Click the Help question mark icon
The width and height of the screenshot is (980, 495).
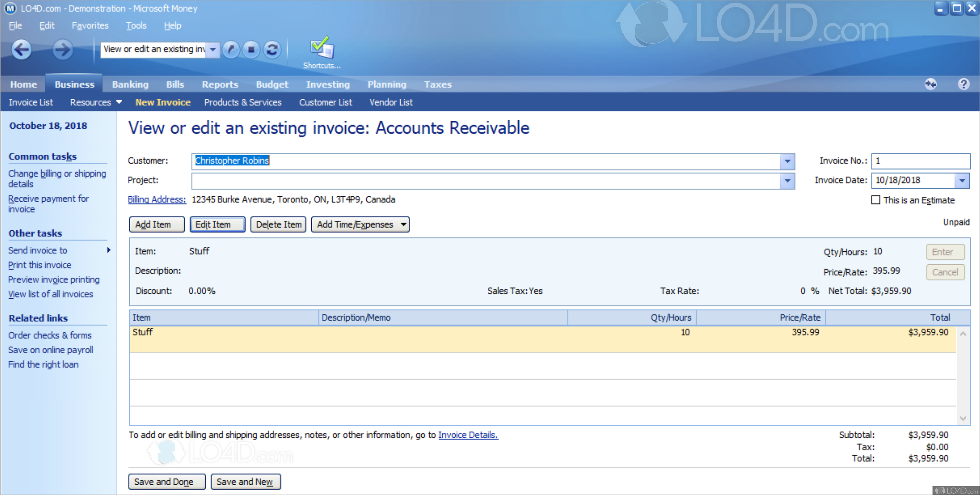[x=963, y=84]
